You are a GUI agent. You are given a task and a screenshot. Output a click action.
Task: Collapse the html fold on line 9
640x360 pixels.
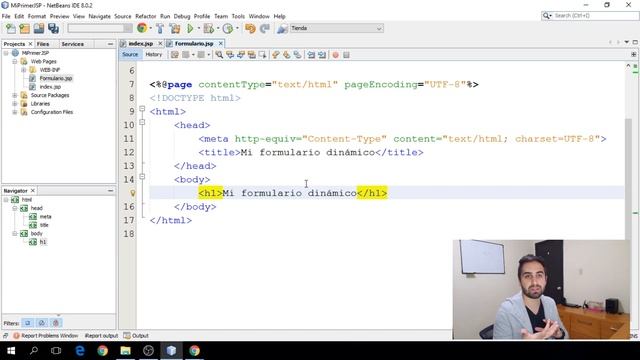(142, 109)
